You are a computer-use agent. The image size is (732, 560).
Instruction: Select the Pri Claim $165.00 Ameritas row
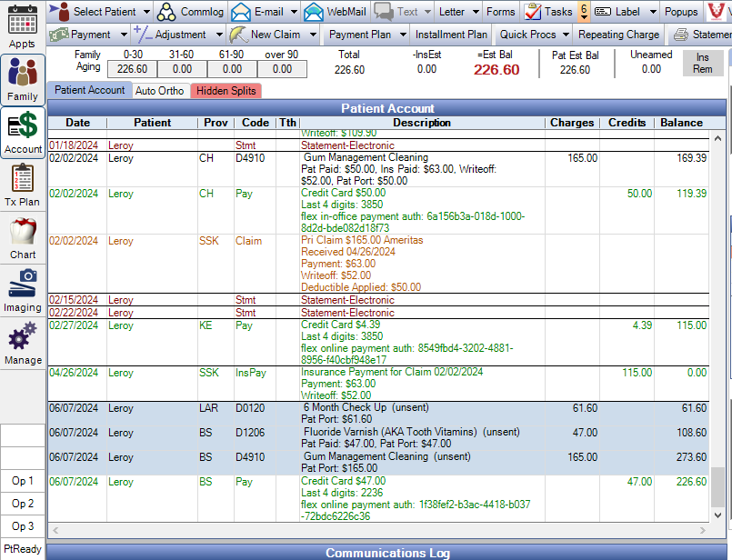pyautogui.click(x=378, y=264)
